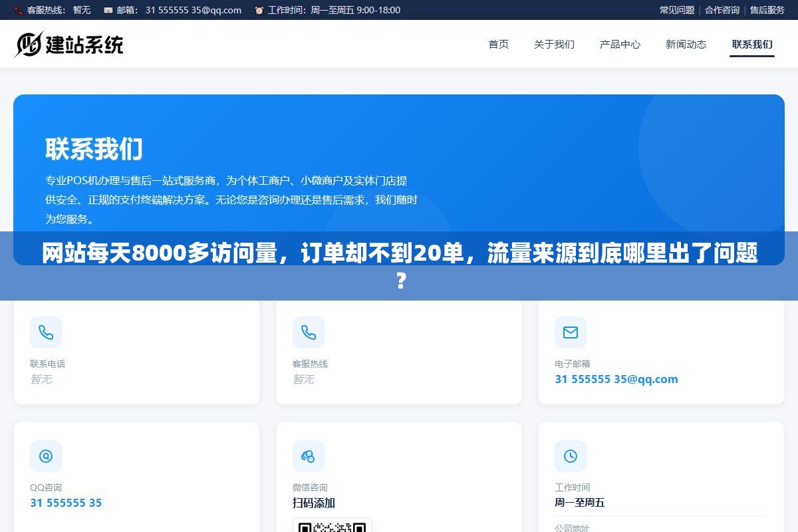
Task: Click the QQ number 31 555555 35
Action: coord(66,503)
